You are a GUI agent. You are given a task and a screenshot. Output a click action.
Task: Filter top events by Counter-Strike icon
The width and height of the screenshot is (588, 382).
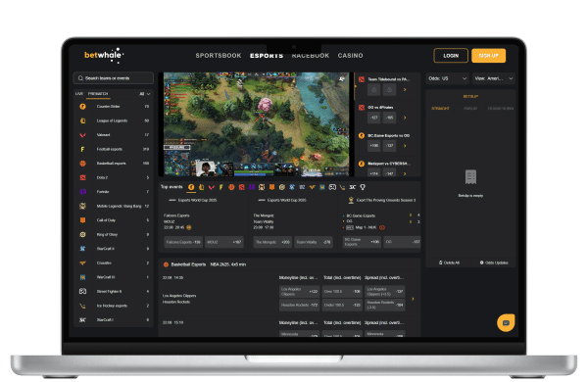[191, 187]
